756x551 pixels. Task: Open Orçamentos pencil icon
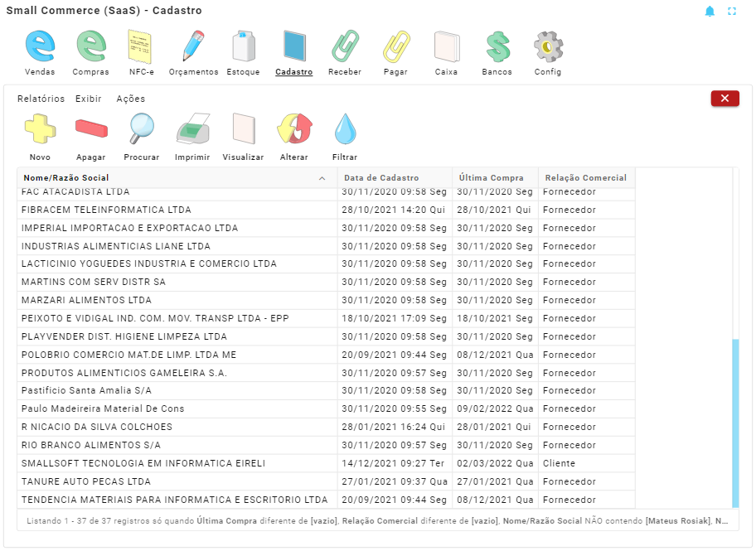193,46
